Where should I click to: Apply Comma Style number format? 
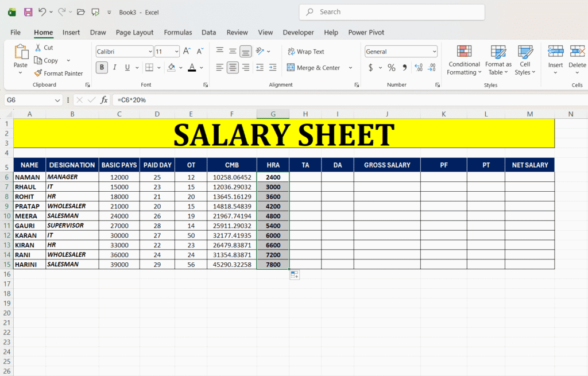(x=405, y=68)
